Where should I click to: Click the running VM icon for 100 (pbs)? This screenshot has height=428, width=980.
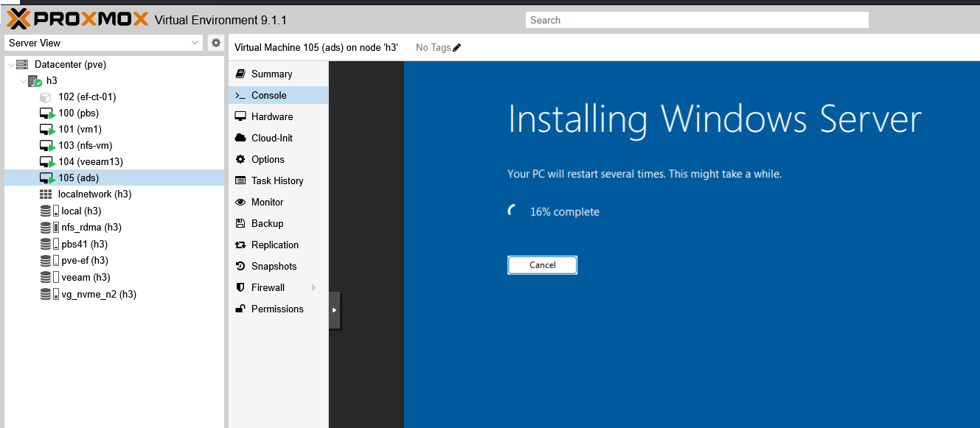[x=46, y=113]
